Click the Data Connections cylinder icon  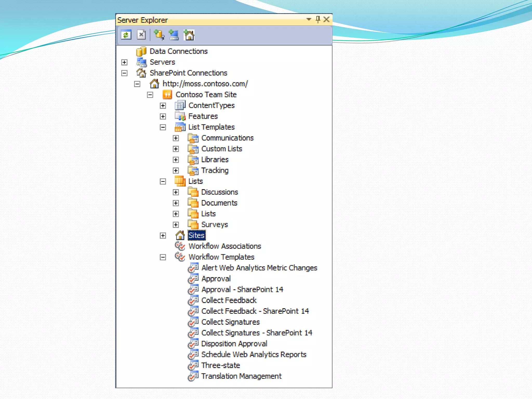(x=141, y=51)
